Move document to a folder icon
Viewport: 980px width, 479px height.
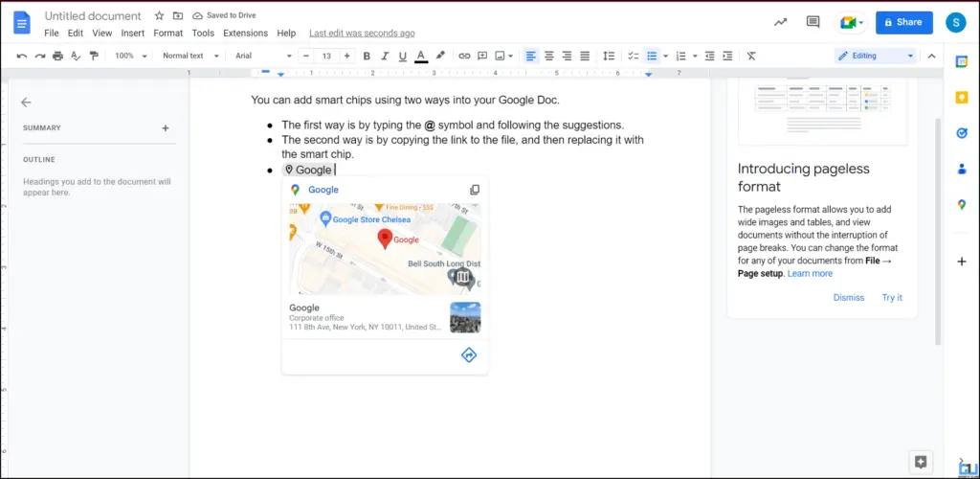178,15
